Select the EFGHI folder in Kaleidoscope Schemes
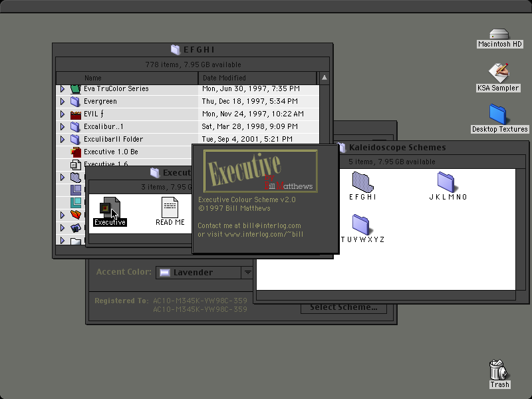The width and height of the screenshot is (532, 399). (x=362, y=182)
